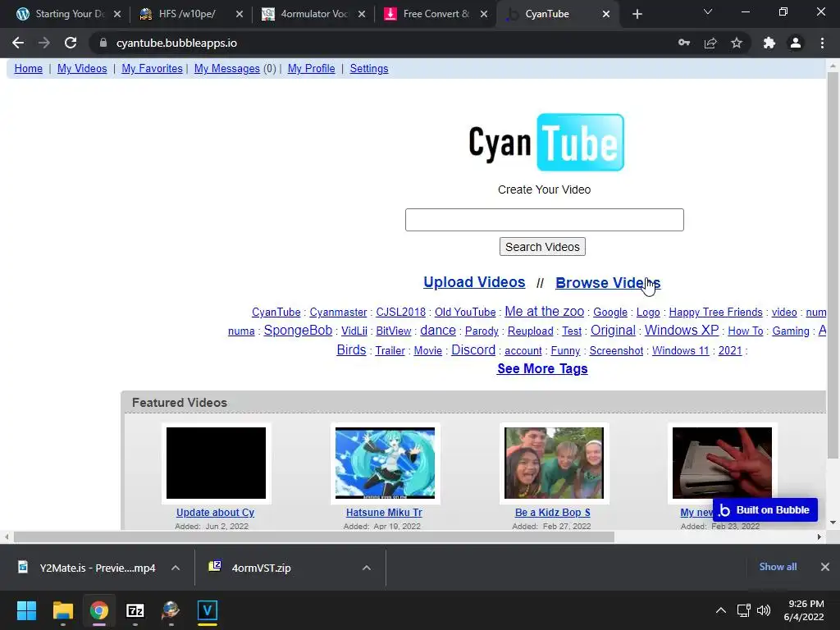Reload the CyanTube page
840x630 pixels.
(71, 43)
